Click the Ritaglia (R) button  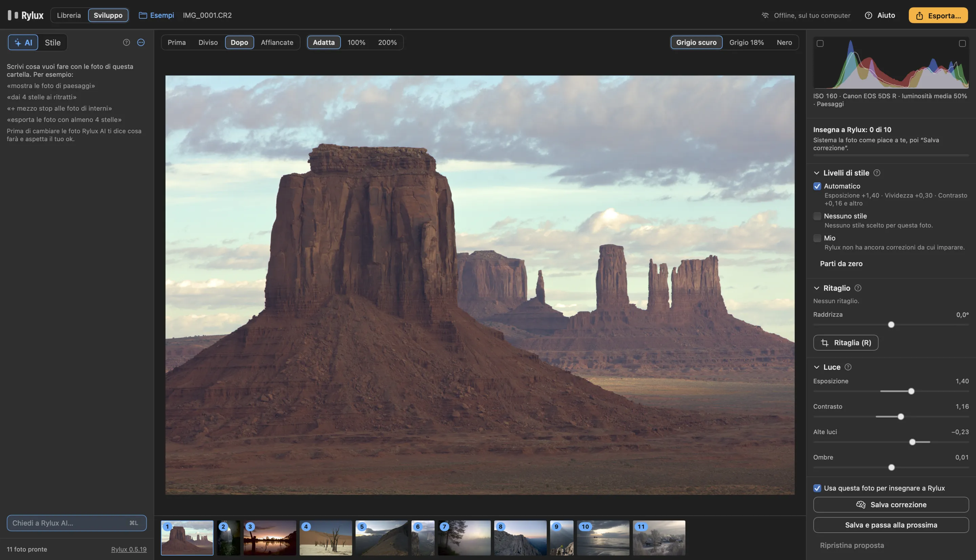[x=846, y=343]
